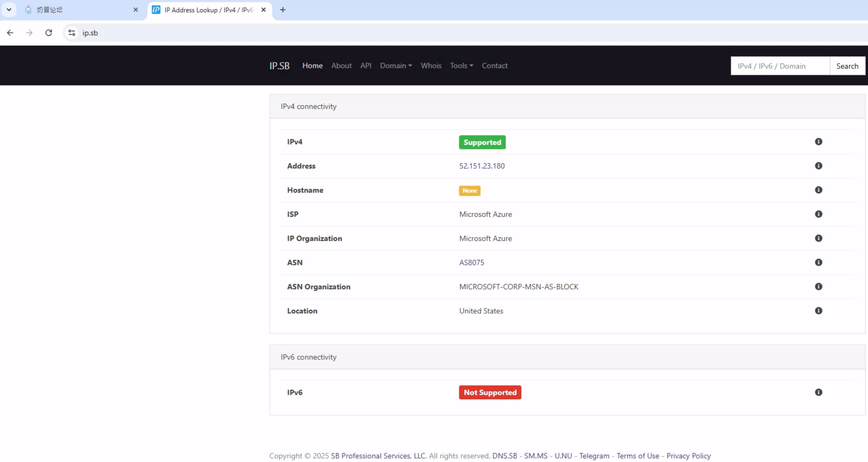Open the tab search chevron dropdown
Image resolution: width=868 pixels, height=462 pixels.
[9, 10]
